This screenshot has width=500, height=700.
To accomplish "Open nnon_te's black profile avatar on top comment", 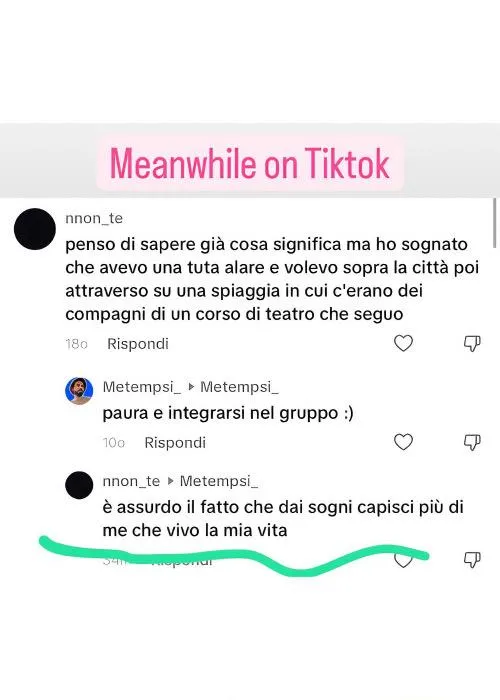I will tap(35, 229).
